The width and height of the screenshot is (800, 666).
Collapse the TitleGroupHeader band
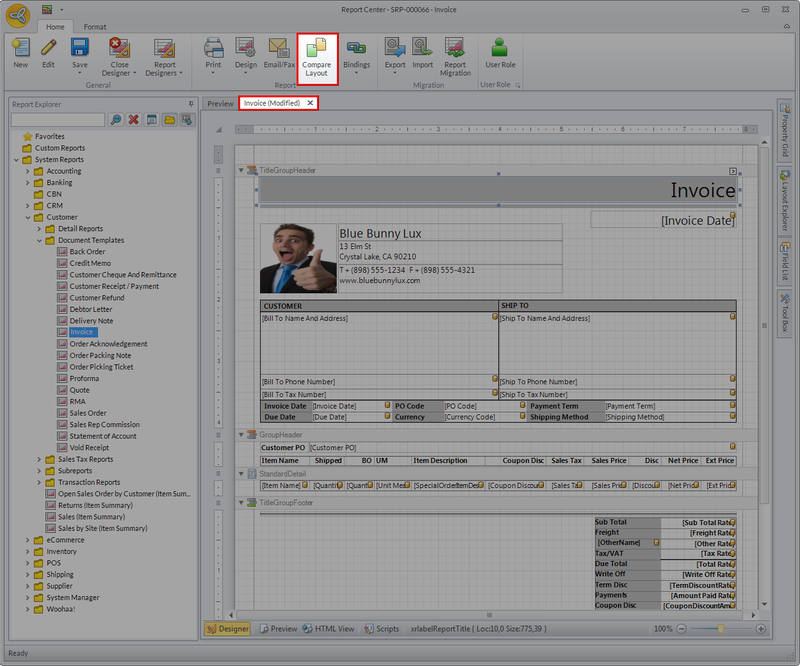240,171
